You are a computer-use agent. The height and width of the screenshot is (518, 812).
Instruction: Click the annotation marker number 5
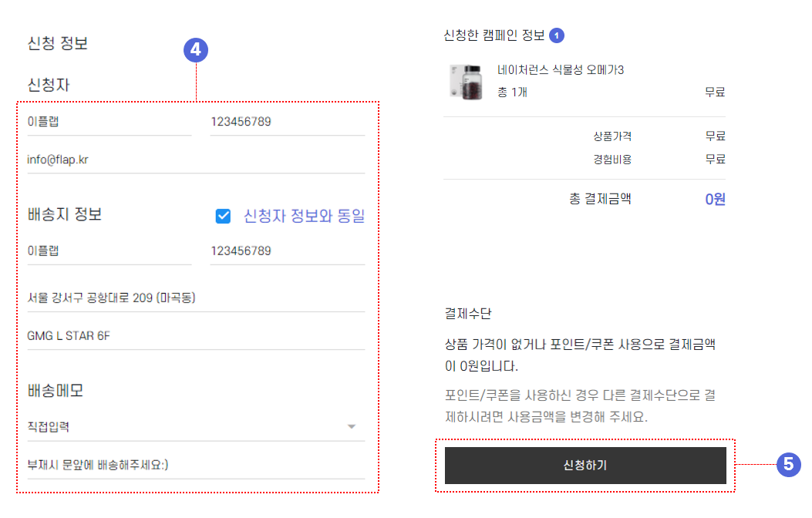tap(788, 464)
